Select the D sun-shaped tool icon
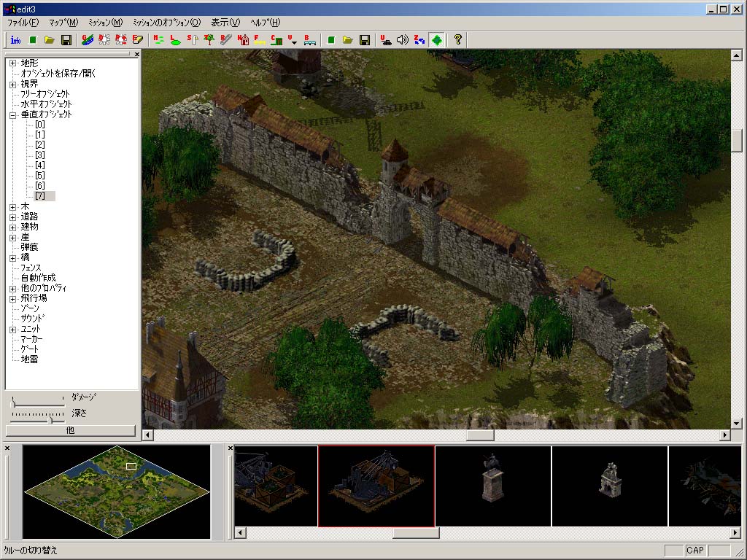Viewport: 747px width, 560px height. coord(104,40)
